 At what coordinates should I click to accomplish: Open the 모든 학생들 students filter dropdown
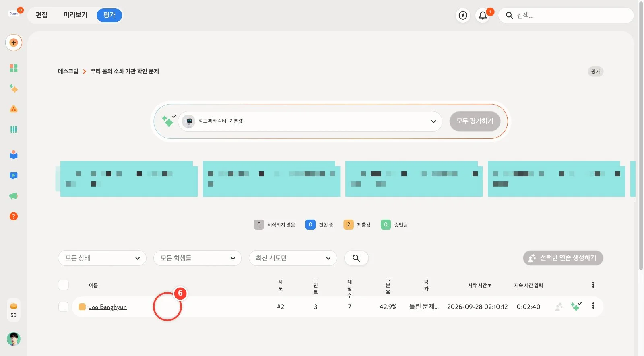coord(198,258)
